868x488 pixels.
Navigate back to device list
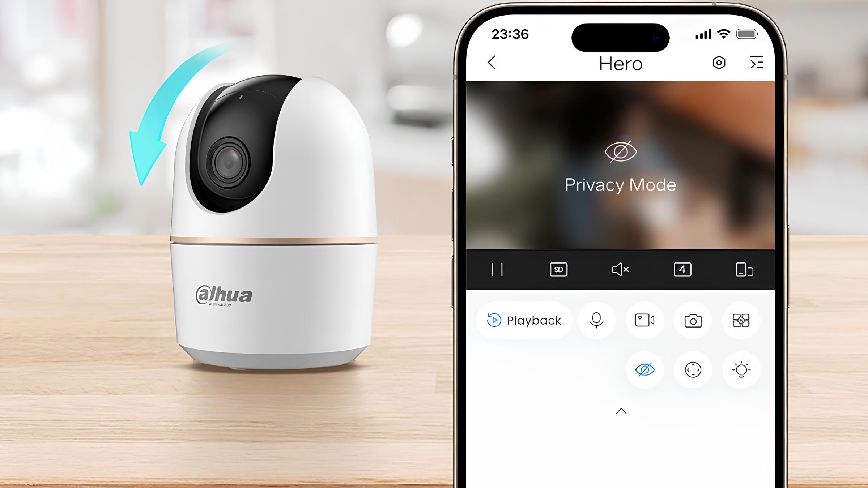point(493,63)
